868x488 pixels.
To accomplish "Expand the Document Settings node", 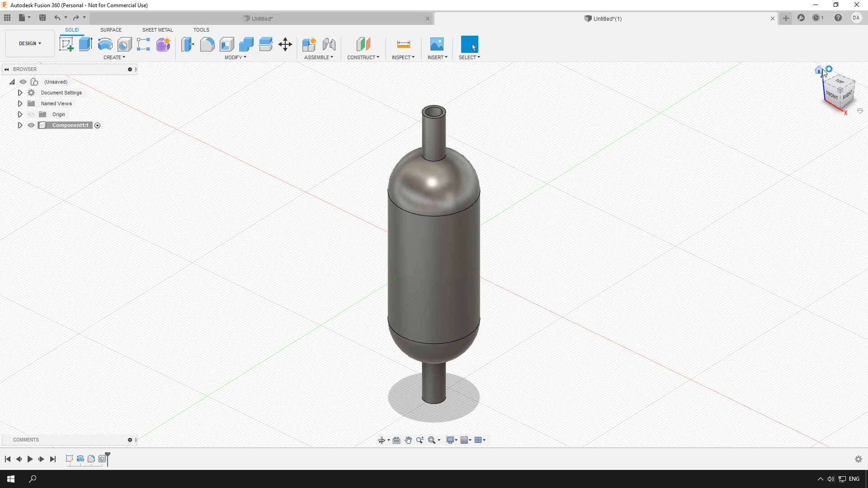I will [20, 93].
